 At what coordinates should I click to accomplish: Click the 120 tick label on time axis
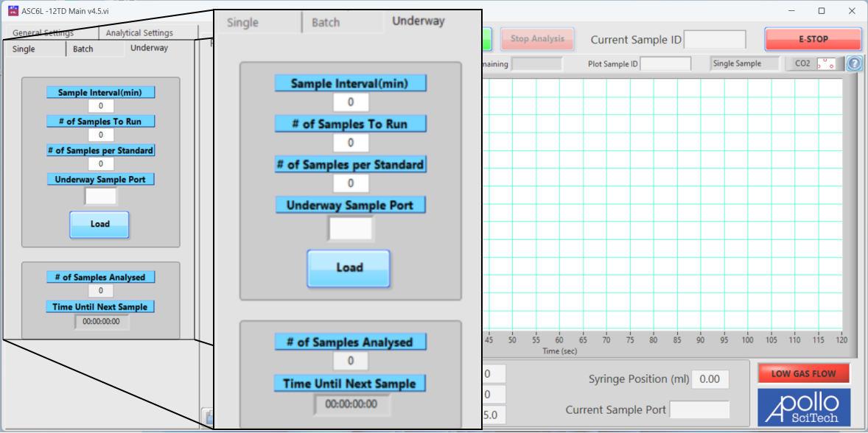pyautogui.click(x=841, y=340)
